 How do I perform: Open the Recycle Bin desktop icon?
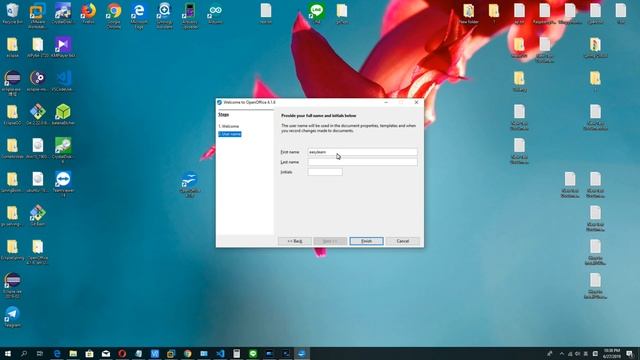[x=12, y=13]
